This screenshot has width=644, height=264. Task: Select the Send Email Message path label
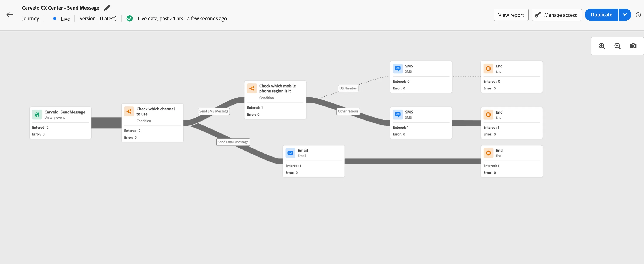(233, 142)
